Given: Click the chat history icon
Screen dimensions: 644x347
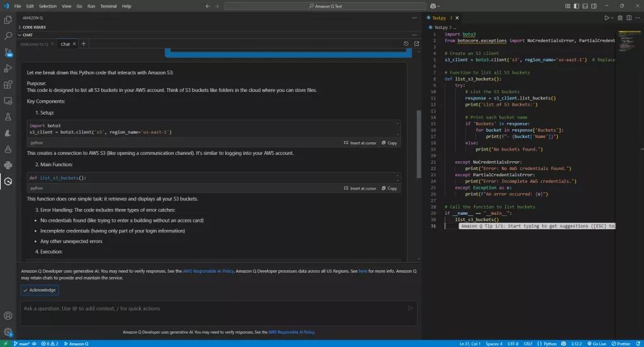Looking at the screenshot, I should point(406,44).
